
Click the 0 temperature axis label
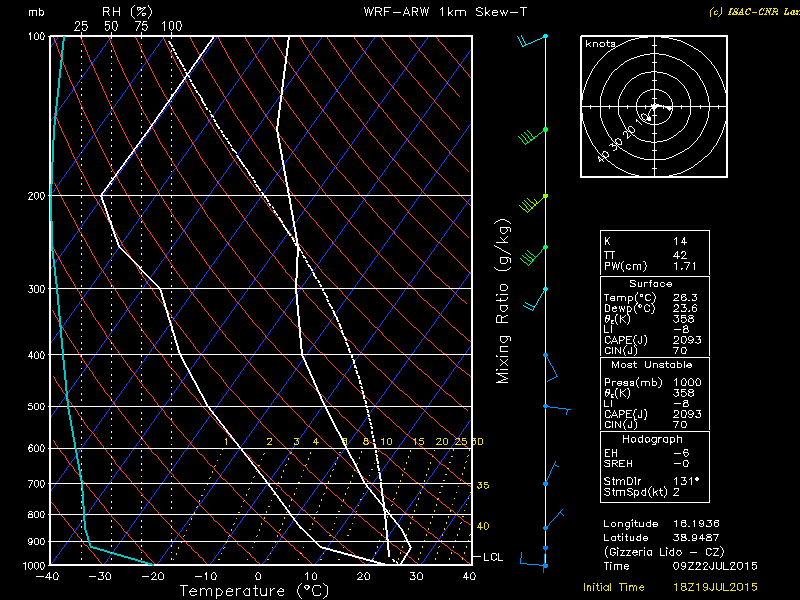tap(258, 577)
